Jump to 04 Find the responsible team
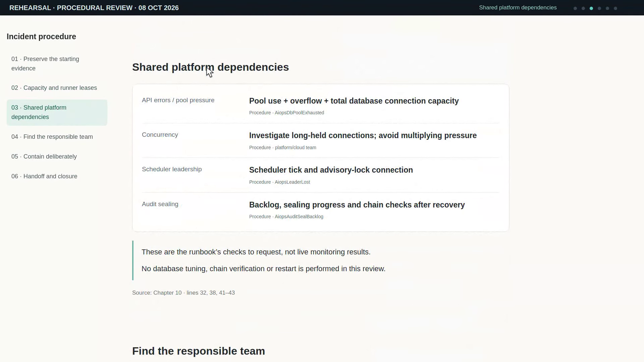This screenshot has width=644, height=362. [57, 137]
